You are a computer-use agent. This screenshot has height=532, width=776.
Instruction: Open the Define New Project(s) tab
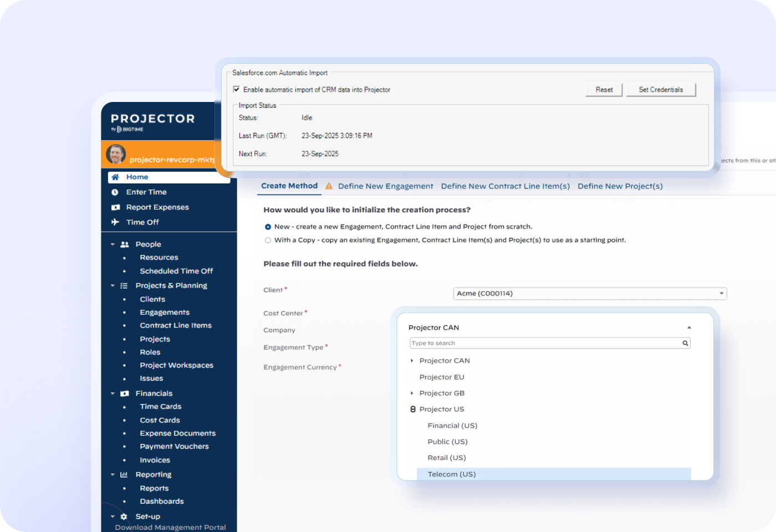[x=620, y=186]
